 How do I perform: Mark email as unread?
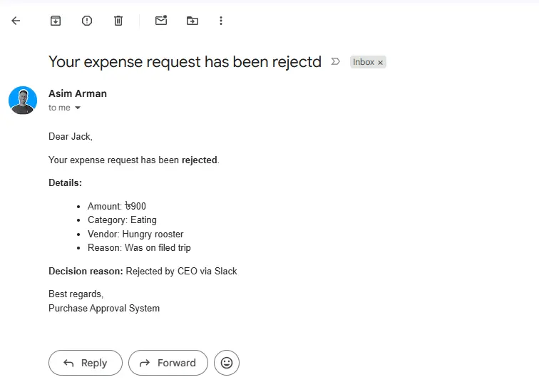[161, 20]
